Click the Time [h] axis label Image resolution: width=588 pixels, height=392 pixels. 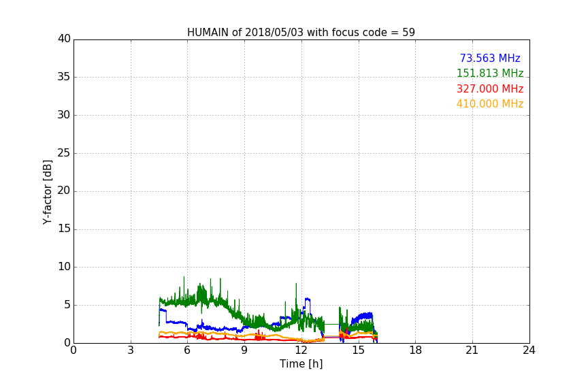(301, 364)
